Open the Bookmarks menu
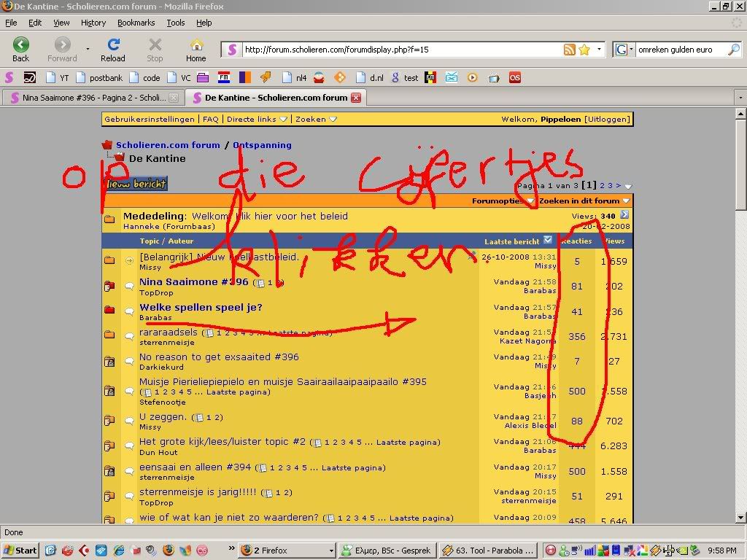 tap(136, 23)
